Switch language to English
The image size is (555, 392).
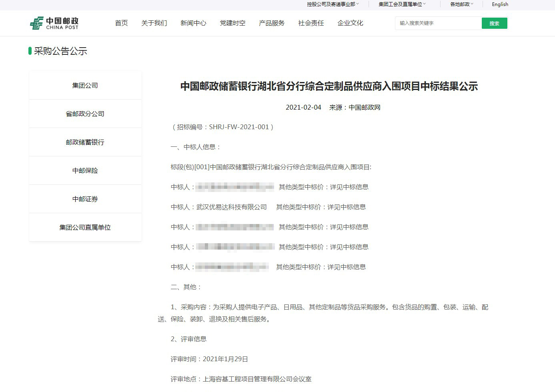pyautogui.click(x=500, y=4)
